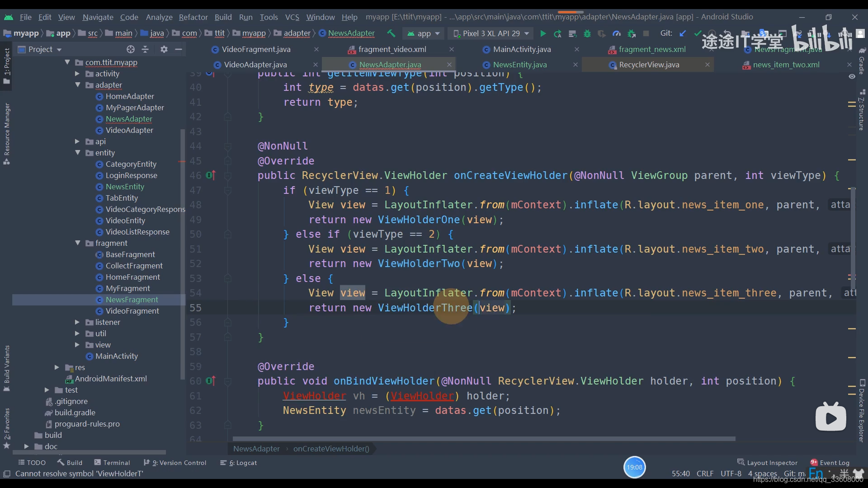Click the Make Project hammer icon
The image size is (868, 488).
click(x=391, y=33)
